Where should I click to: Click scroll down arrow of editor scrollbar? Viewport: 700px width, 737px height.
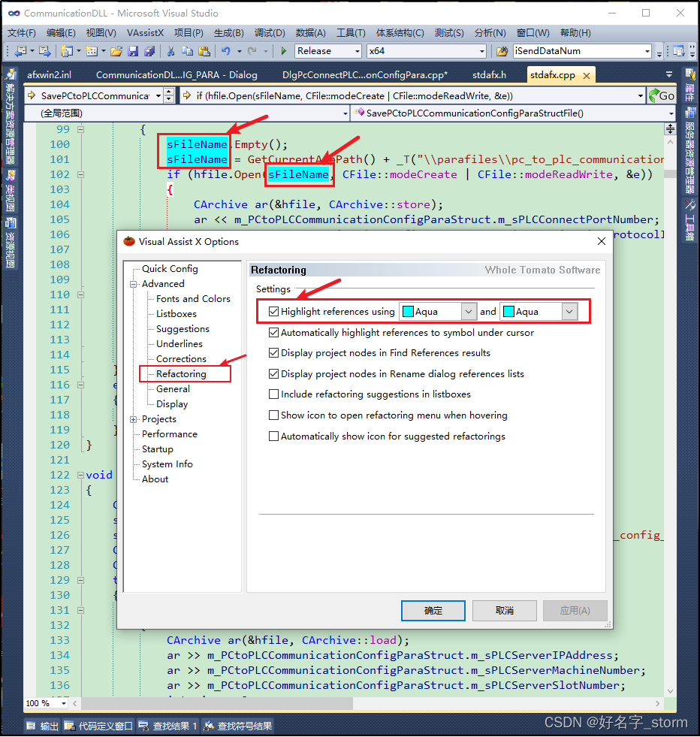click(671, 691)
